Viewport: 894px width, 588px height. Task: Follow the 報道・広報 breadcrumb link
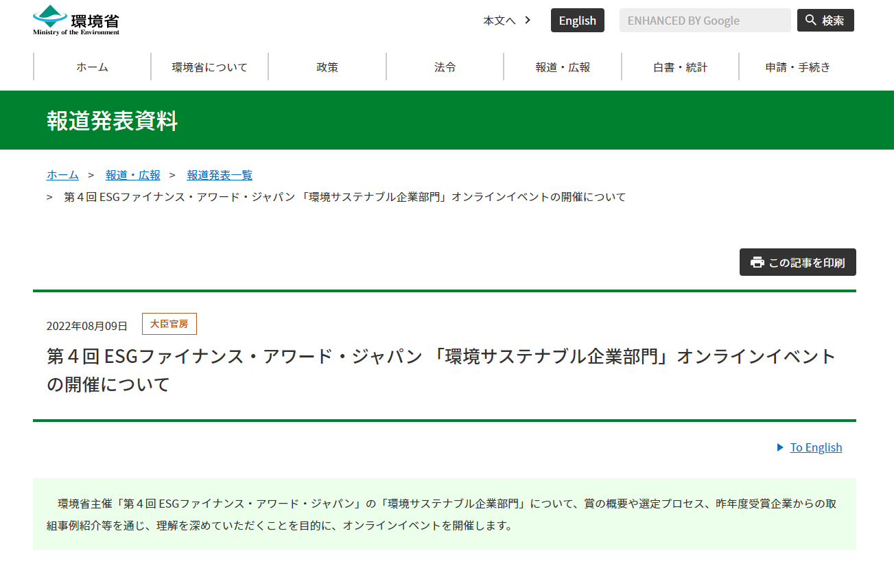point(133,175)
